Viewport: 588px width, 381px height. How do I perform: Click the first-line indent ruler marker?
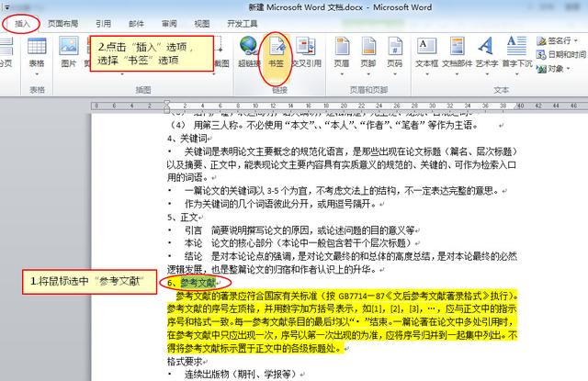[166, 103]
